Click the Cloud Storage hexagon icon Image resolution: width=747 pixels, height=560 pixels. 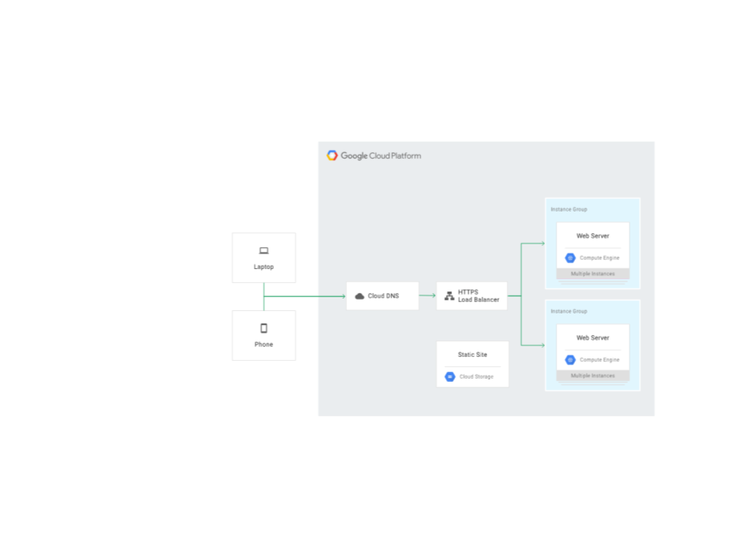click(450, 376)
